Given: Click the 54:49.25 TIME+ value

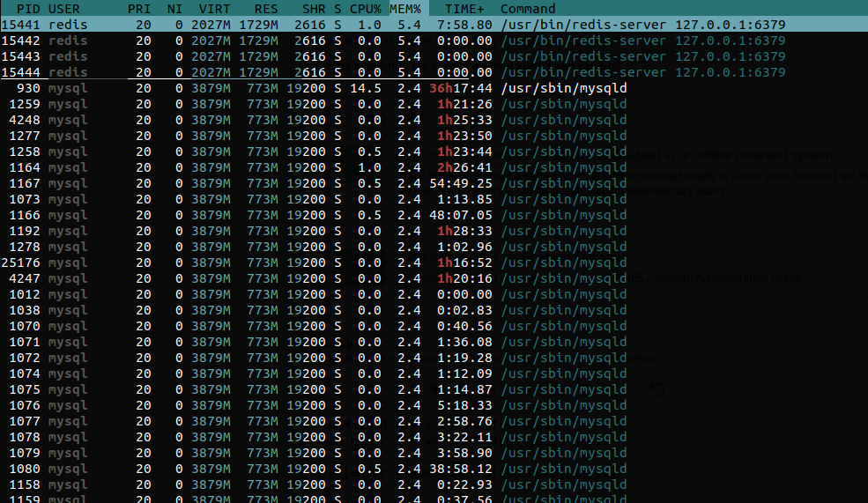Looking at the screenshot, I should (461, 183).
